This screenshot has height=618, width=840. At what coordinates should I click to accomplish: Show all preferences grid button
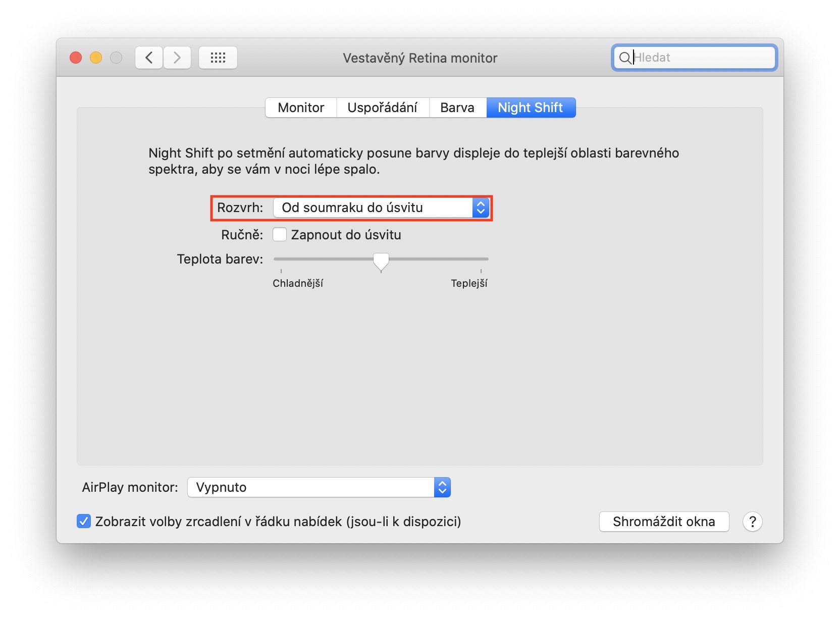(218, 58)
